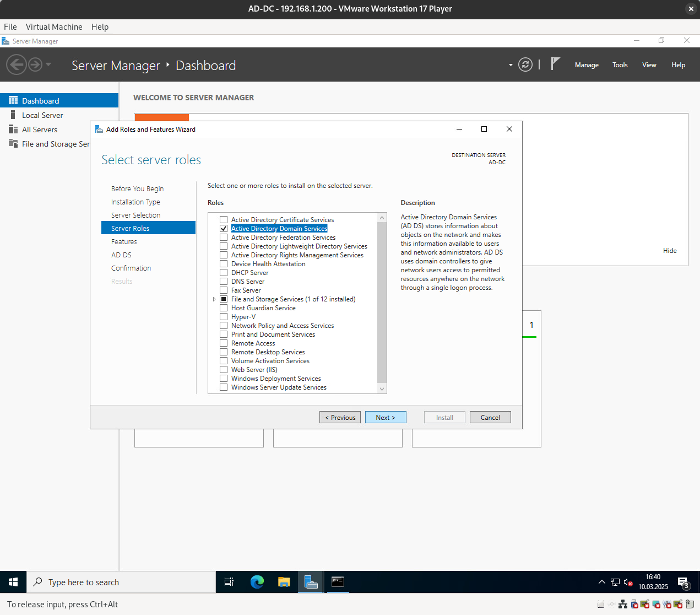Open Microsoft Edge from the taskbar
Screen dimensions: 700x615
(257, 582)
